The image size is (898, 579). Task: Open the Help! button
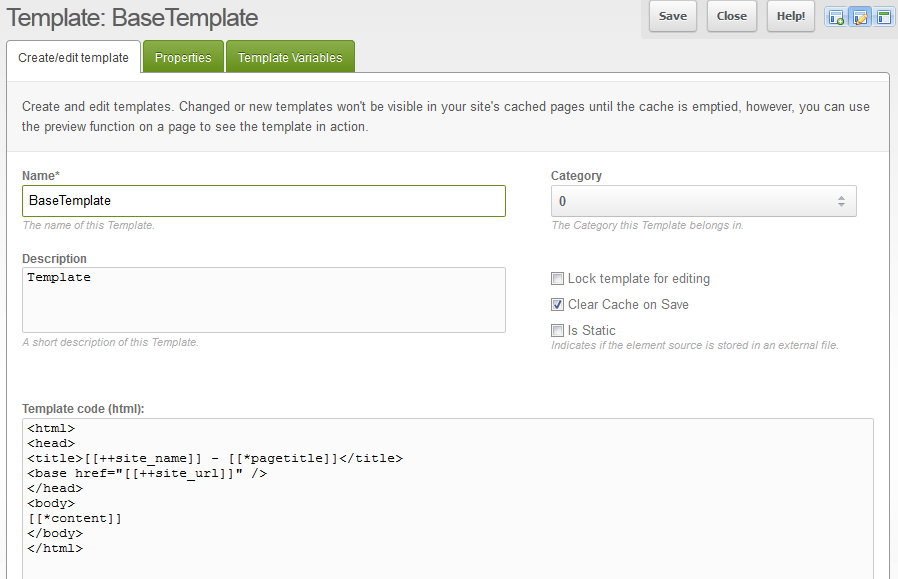[791, 16]
